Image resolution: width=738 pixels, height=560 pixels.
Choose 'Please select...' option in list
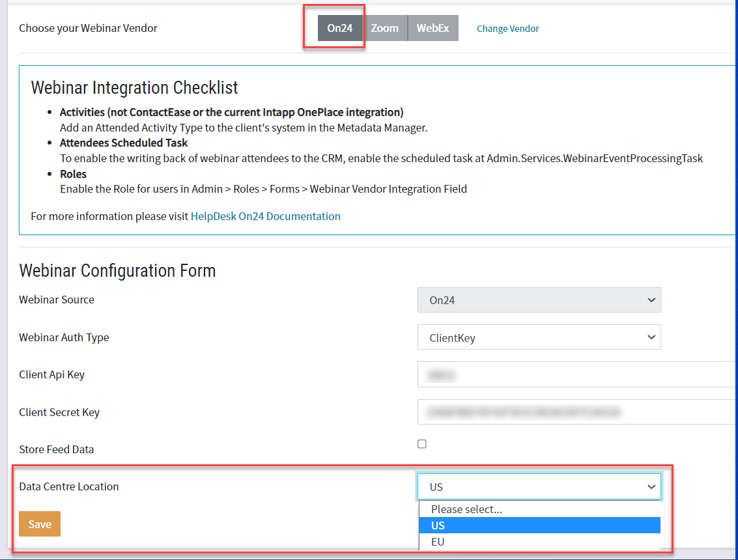point(540,509)
